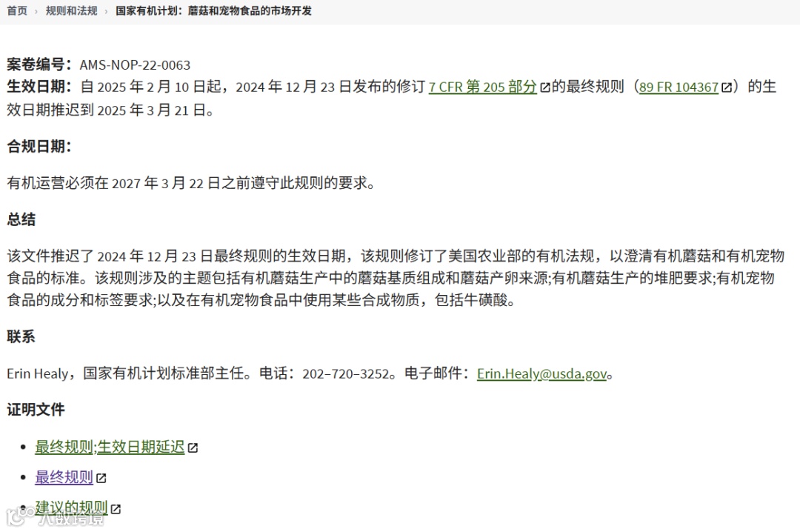
Task: Open 最终规则;生效日期延迟 document link
Action: 110,447
